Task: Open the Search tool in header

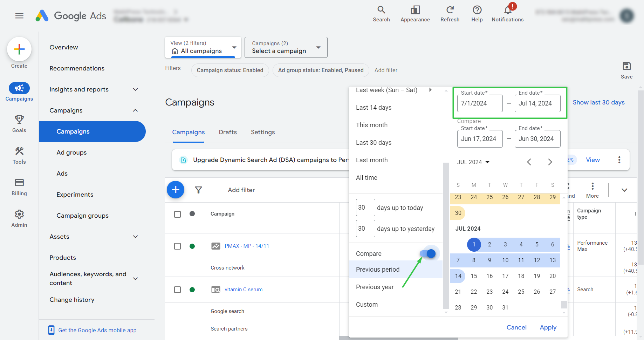Action: [381, 14]
